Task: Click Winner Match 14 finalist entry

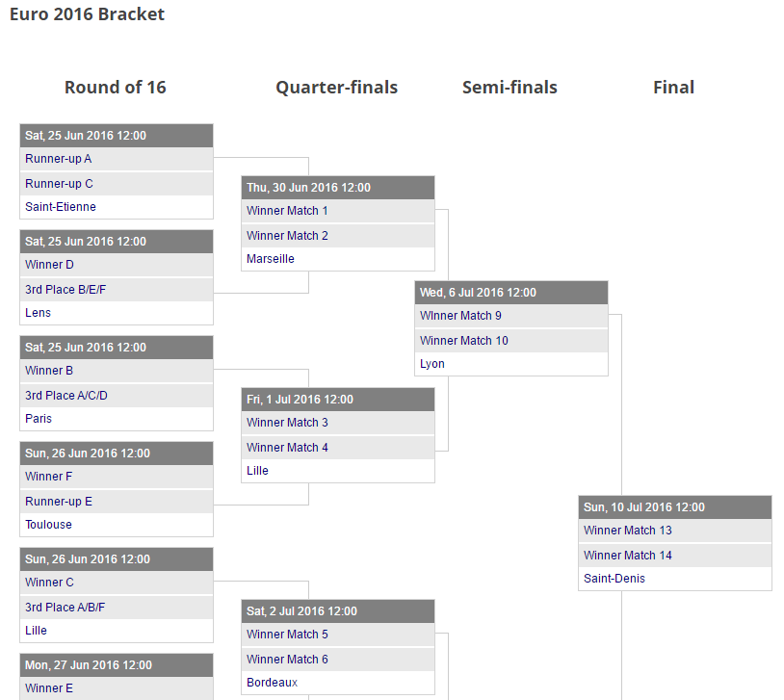Action: click(x=627, y=556)
